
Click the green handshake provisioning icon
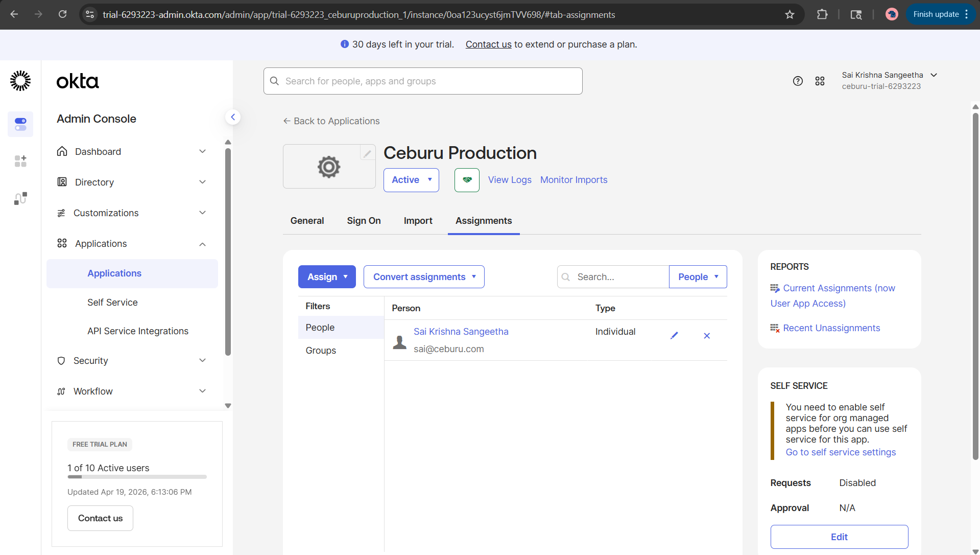(x=467, y=180)
